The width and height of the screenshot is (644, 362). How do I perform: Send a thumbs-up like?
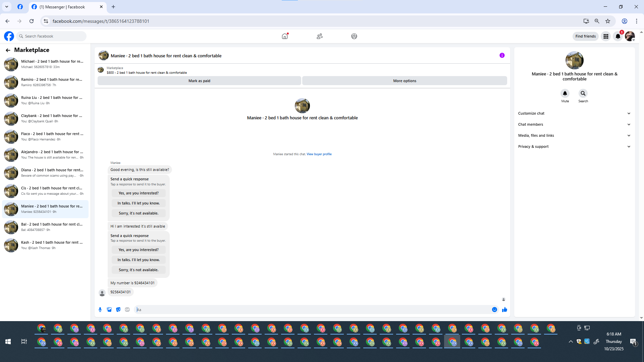tap(504, 310)
